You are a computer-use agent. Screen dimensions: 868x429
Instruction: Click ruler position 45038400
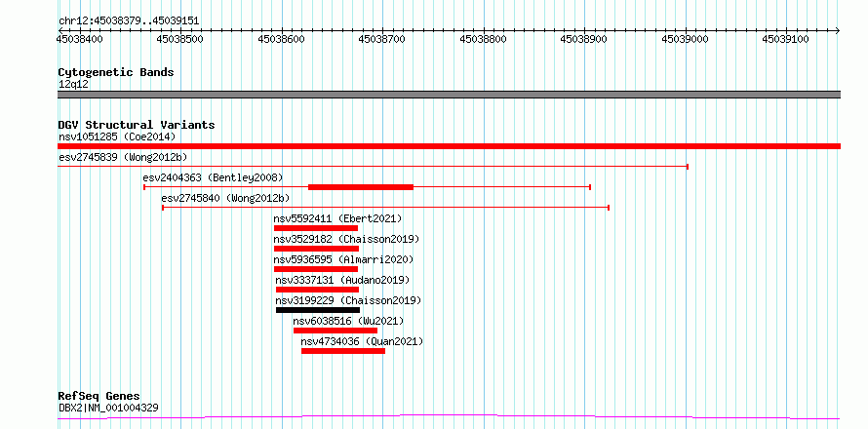click(80, 39)
